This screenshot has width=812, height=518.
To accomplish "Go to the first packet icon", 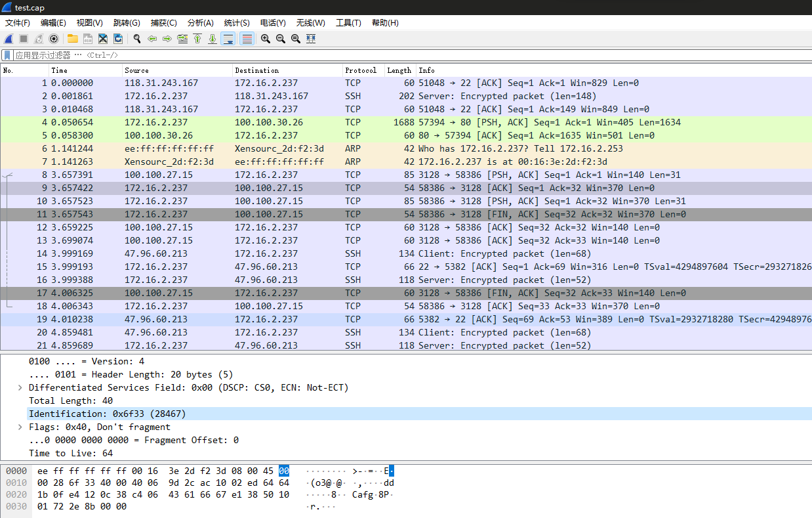I will pos(197,39).
